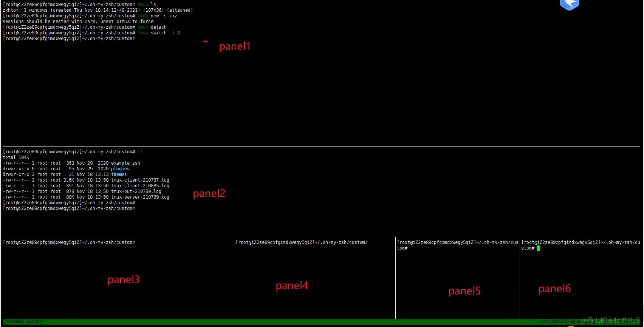Click the "[zxhtom]" session name in status bar
This screenshot has height=327, width=644.
point(13,322)
